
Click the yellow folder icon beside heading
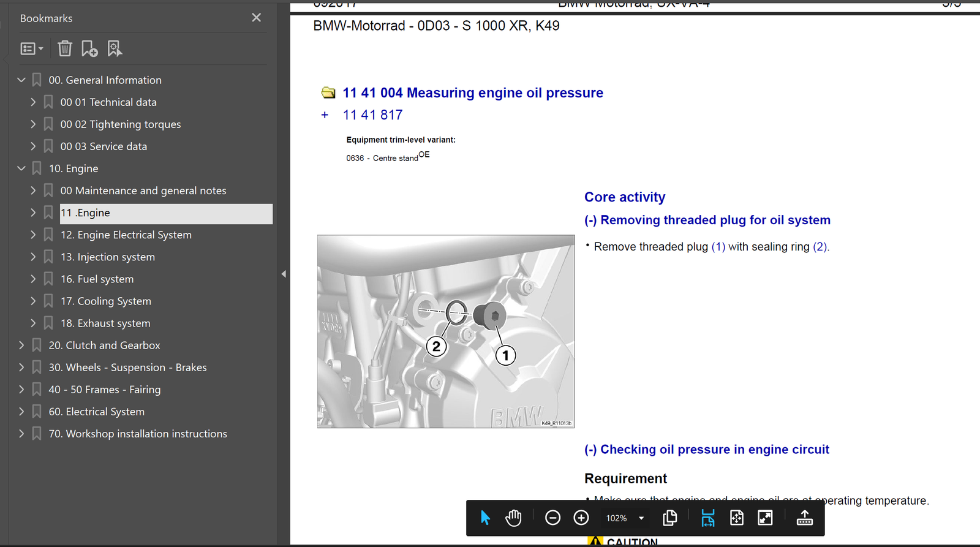click(328, 93)
